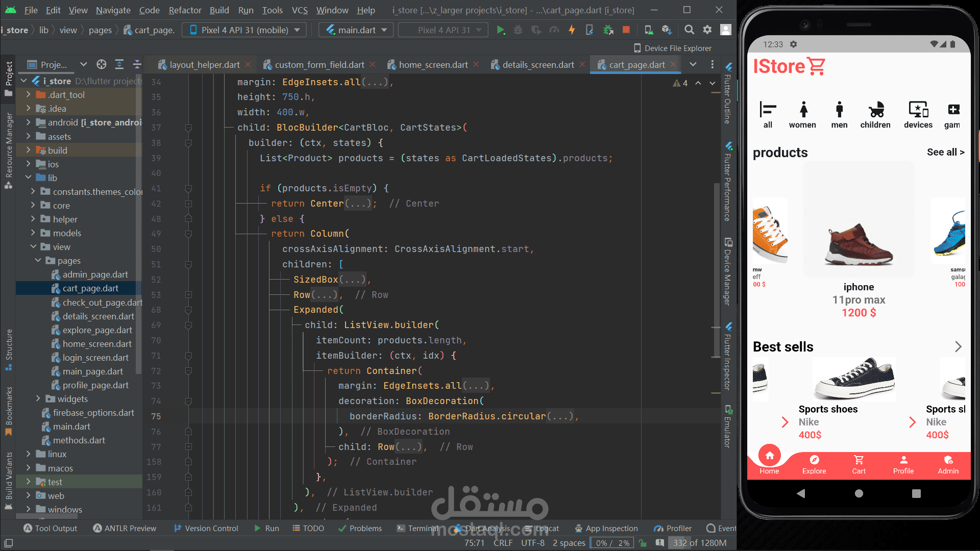Run the app with the green play icon
Image resolution: width=980 pixels, height=551 pixels.
coord(501,30)
